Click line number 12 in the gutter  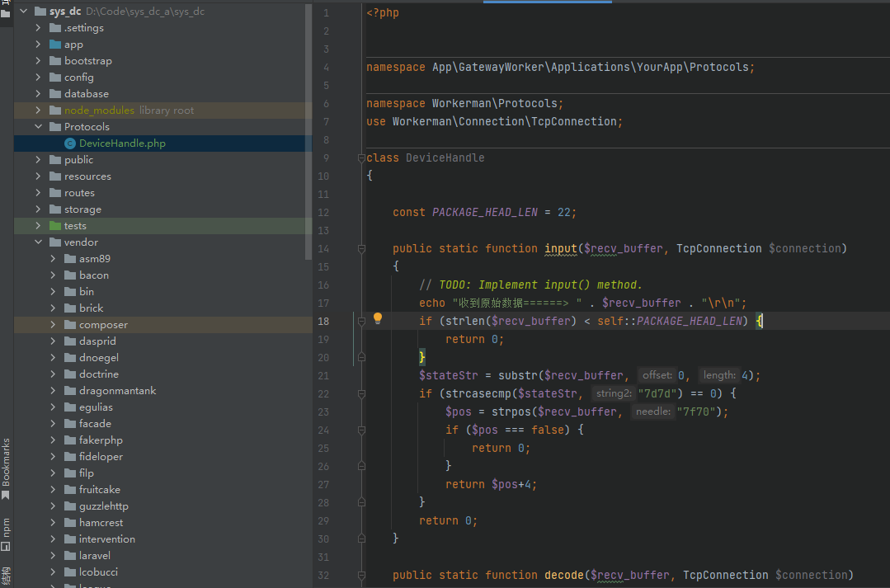tap(323, 212)
